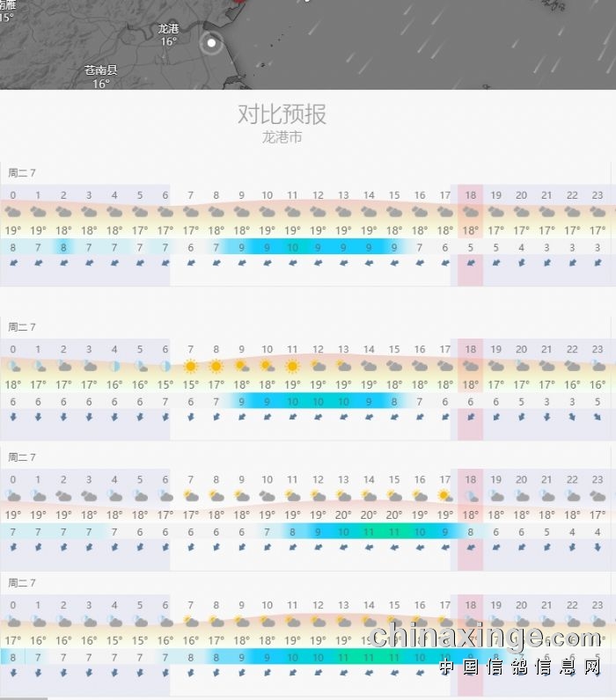Image resolution: width=616 pixels, height=700 pixels.
Task: Click sun icon at hour 7, second forecast
Action: tap(190, 366)
